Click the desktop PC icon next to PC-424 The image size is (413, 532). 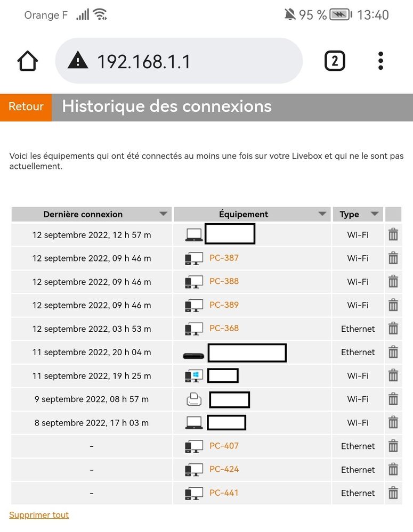193,469
